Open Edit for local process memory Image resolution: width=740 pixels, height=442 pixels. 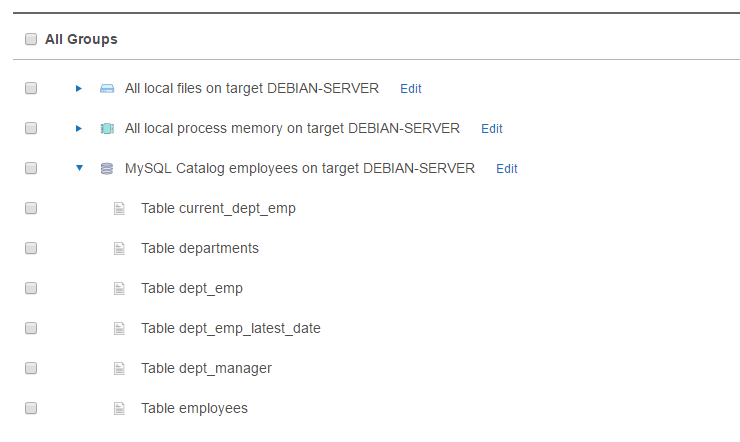point(491,129)
